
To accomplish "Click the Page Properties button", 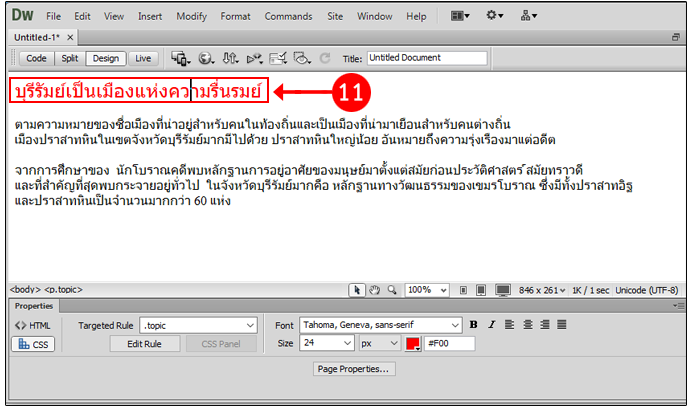I will click(x=354, y=368).
